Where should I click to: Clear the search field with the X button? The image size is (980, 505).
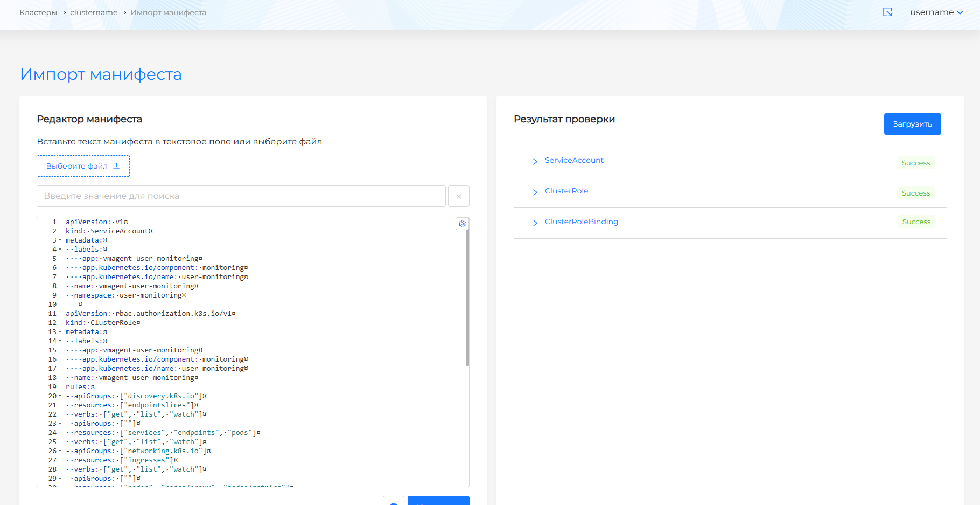458,196
